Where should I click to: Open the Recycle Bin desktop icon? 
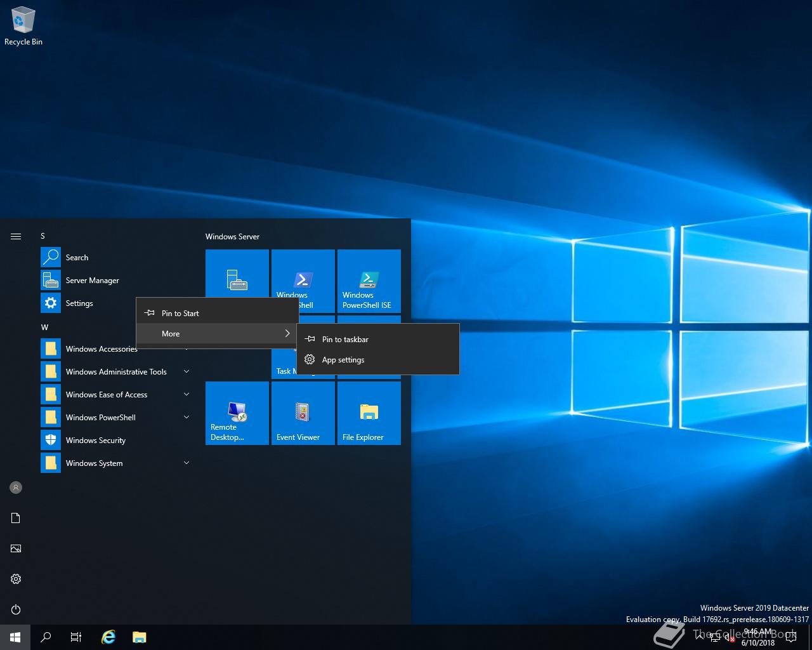pyautogui.click(x=23, y=27)
